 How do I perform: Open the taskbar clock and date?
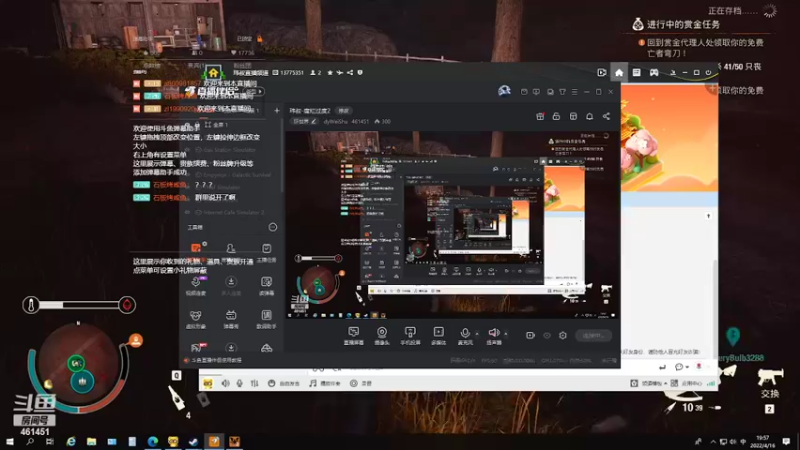[762, 442]
